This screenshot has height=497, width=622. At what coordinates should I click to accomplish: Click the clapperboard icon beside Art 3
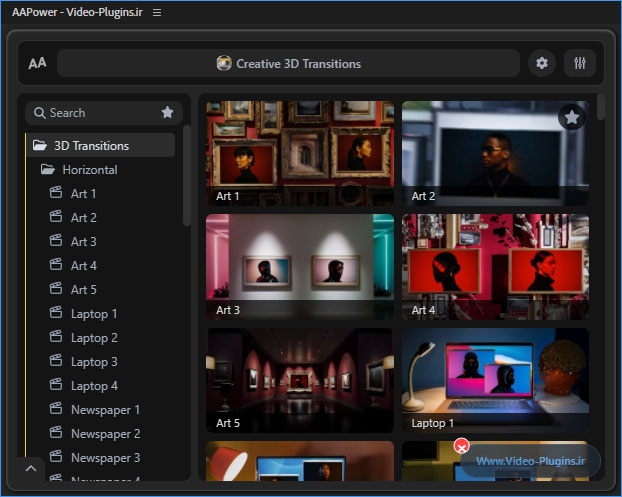pos(56,241)
